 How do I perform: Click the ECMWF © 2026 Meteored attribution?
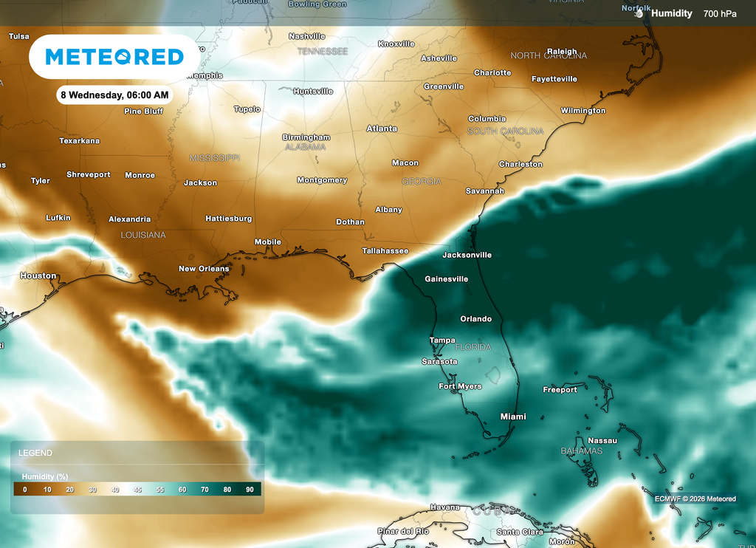[696, 499]
